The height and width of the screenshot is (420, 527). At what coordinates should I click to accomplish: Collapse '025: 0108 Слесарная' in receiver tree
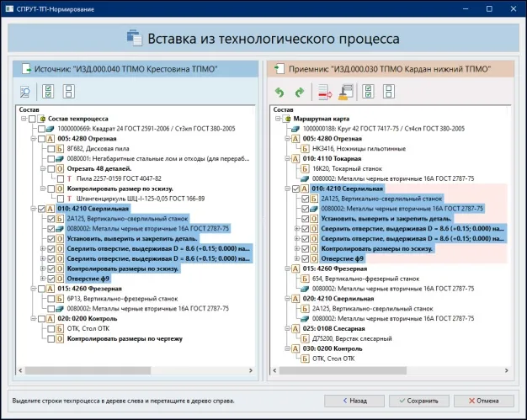click(285, 330)
